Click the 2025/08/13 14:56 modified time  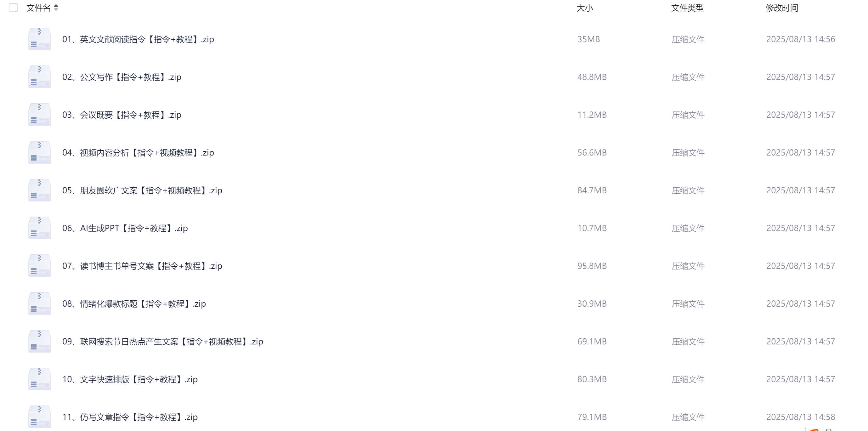801,39
